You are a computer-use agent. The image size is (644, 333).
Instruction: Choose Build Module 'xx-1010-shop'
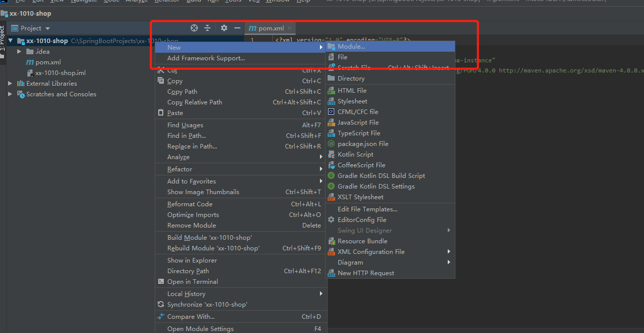coord(240,237)
